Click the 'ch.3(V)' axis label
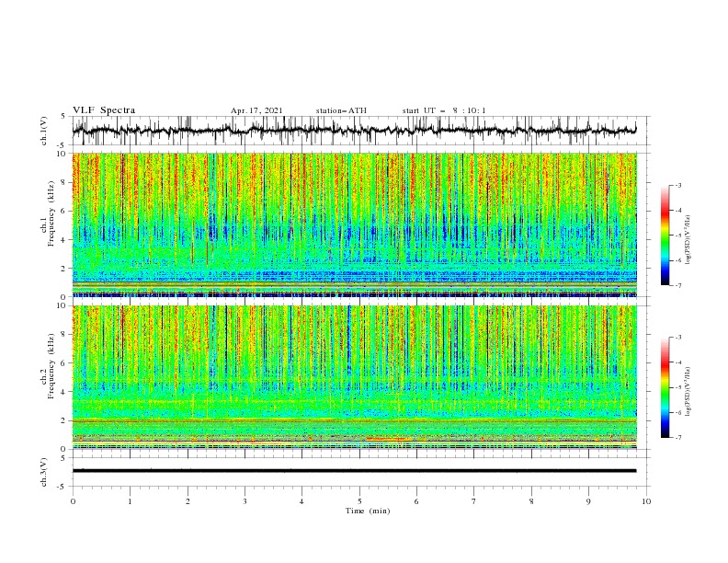Viewport: 728px width, 563px height. click(44, 472)
